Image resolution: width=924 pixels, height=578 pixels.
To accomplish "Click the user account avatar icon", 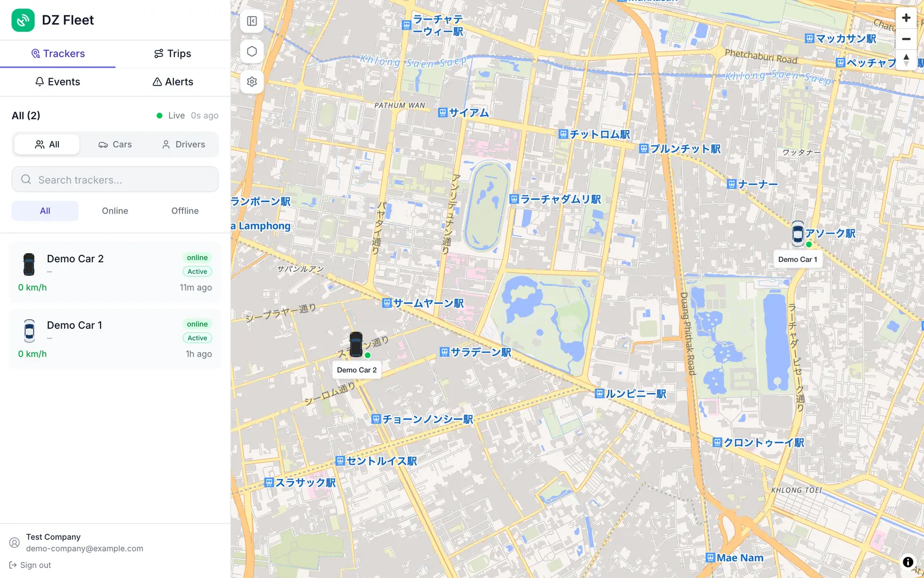I will tap(14, 543).
